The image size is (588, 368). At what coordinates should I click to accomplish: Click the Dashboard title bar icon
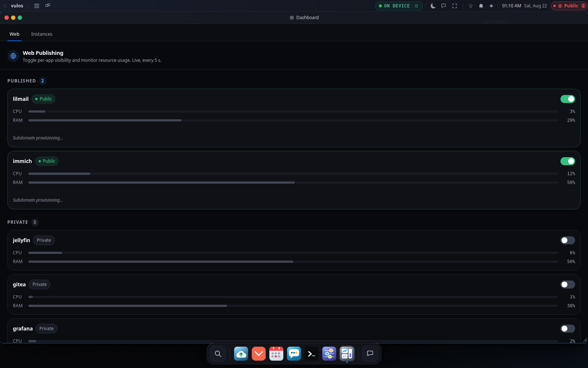pos(292,18)
